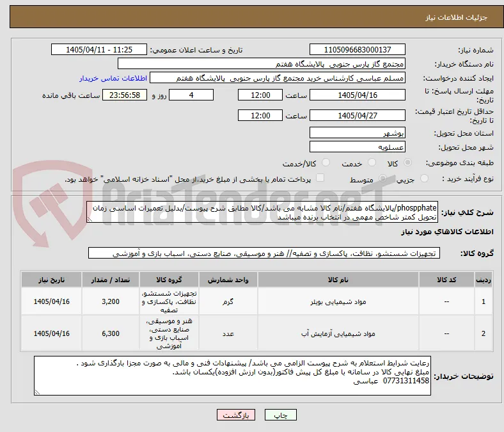This screenshot has height=432, width=504.
Task: Click the کد کالا column header
Action: point(446,280)
